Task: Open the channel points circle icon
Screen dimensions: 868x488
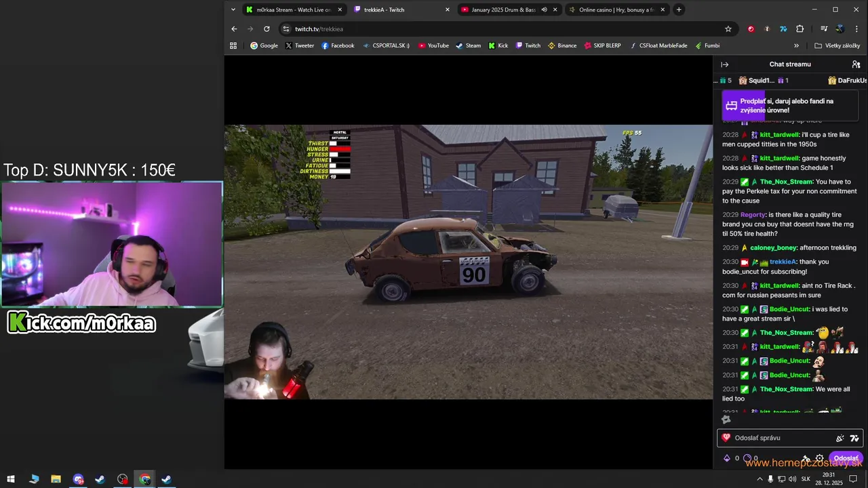Action: point(747,458)
